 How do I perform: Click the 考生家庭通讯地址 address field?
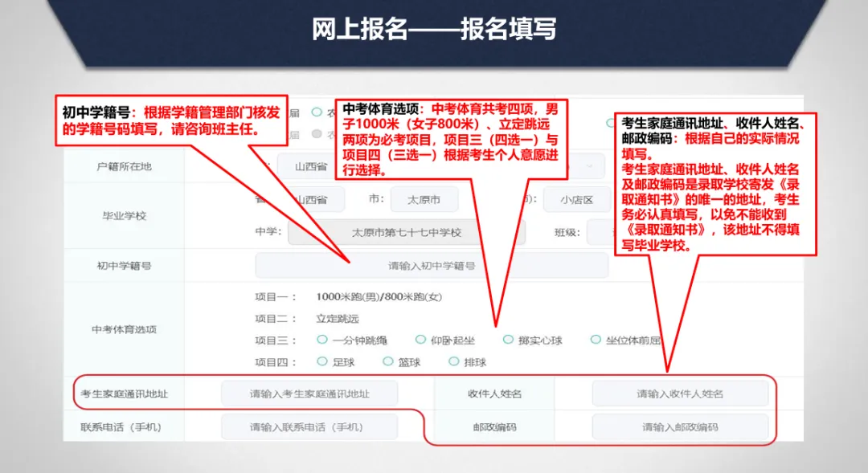click(308, 393)
